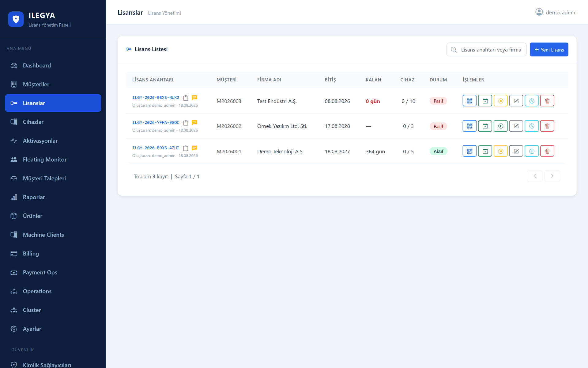Click the Aktif status badge

tap(438, 151)
